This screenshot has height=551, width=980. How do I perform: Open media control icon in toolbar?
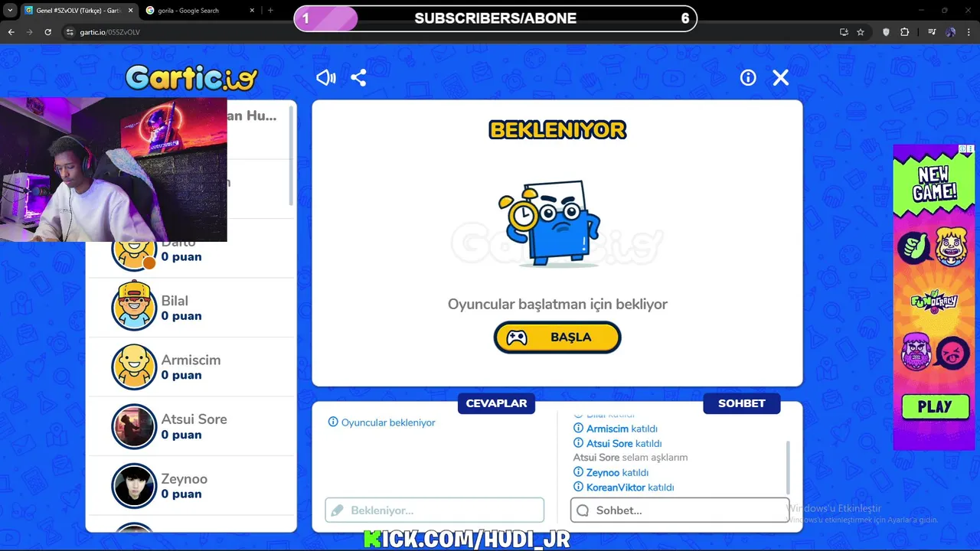(x=932, y=32)
